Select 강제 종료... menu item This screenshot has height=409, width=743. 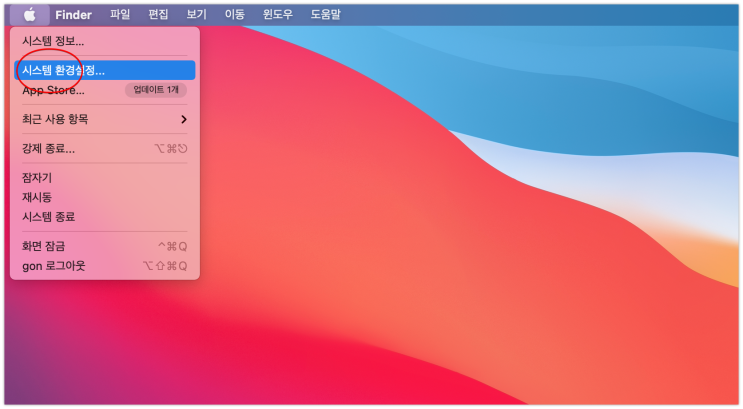pyautogui.click(x=104, y=148)
